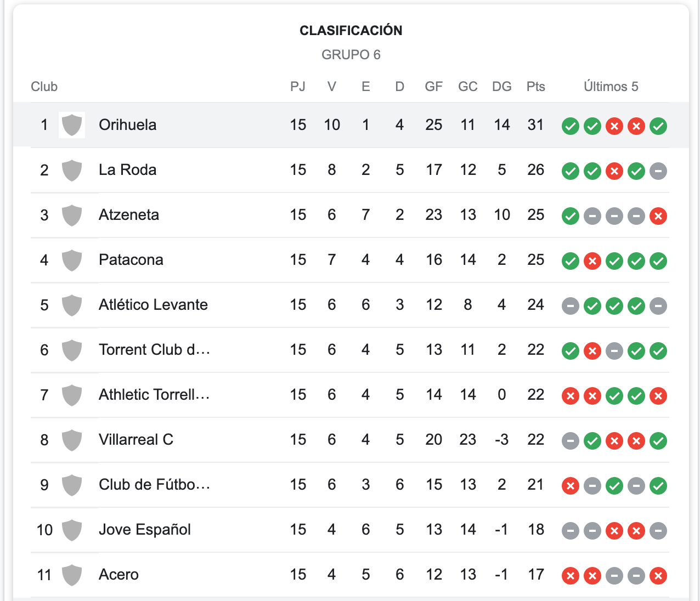The image size is (700, 601).
Task: Click Acero's team shield icon
Action: pyautogui.click(x=72, y=575)
